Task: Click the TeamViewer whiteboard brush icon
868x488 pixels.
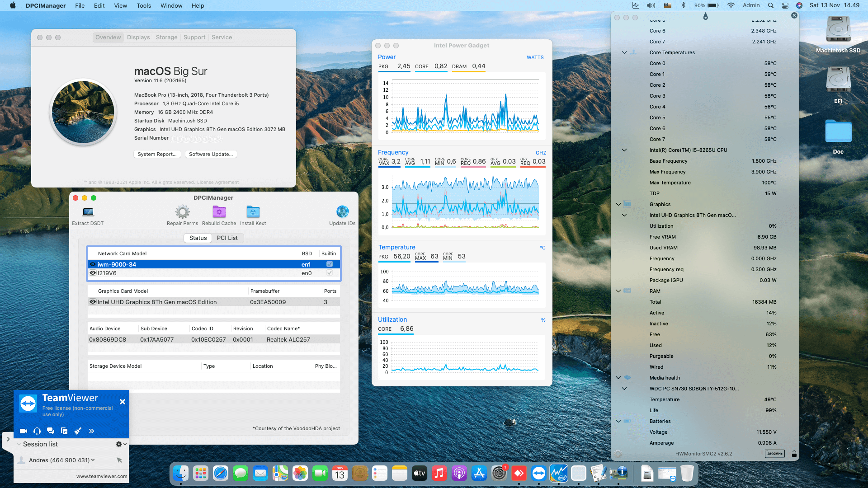Action: [x=78, y=431]
